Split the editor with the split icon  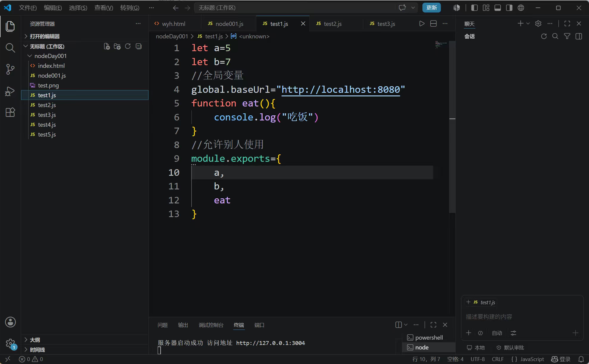click(433, 23)
